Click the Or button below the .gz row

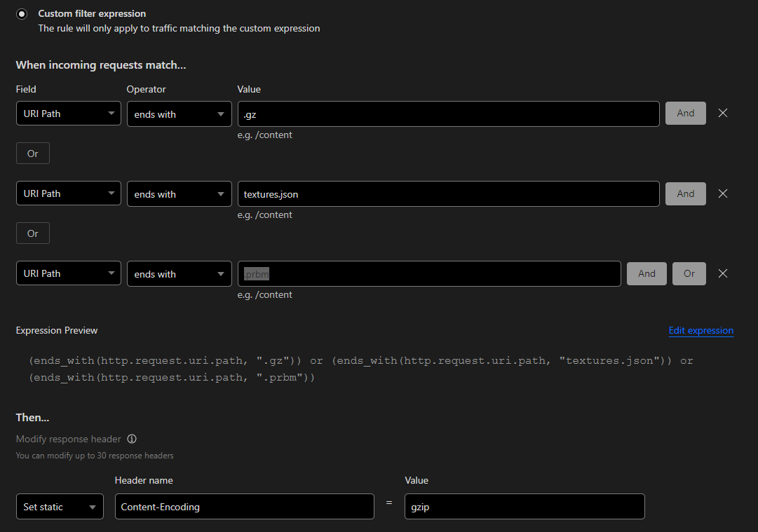coord(33,154)
